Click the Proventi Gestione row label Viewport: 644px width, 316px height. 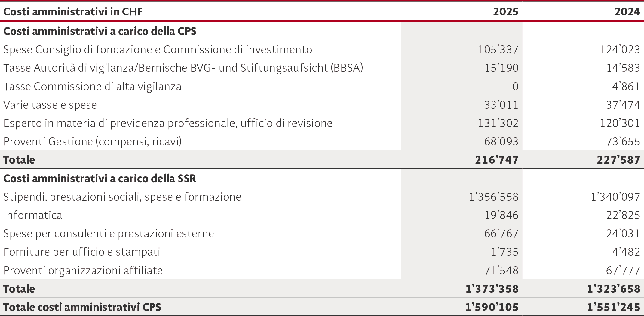[x=92, y=142]
